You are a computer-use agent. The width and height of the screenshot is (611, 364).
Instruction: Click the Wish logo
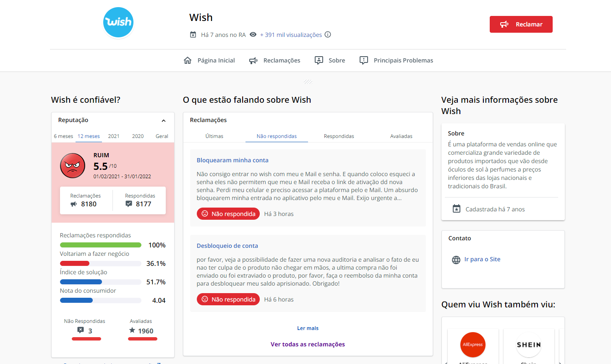118,23
